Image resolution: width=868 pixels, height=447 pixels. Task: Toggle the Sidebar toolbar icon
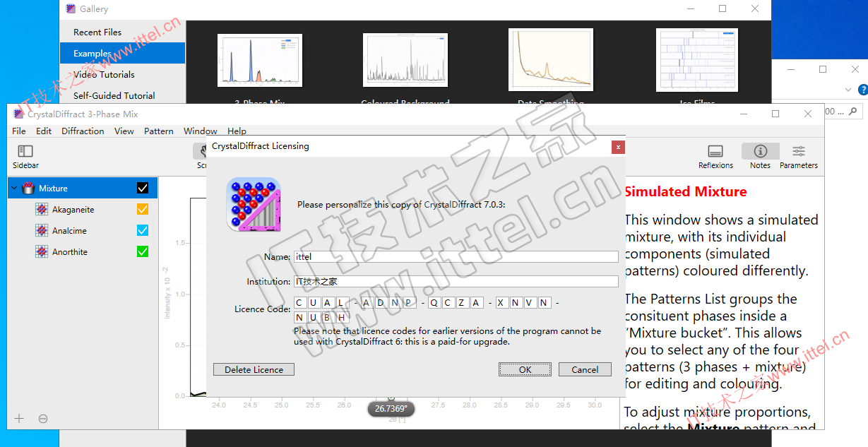tap(25, 151)
